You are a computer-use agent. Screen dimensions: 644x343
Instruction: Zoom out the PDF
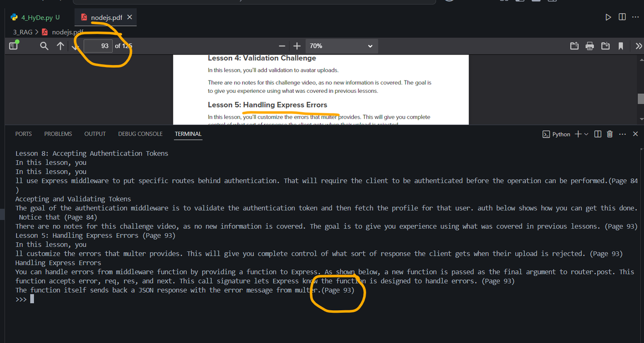tap(282, 46)
